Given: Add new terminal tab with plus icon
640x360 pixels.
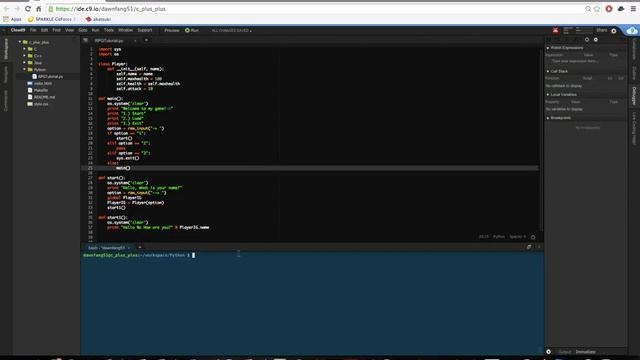Looking at the screenshot, I should point(140,247).
